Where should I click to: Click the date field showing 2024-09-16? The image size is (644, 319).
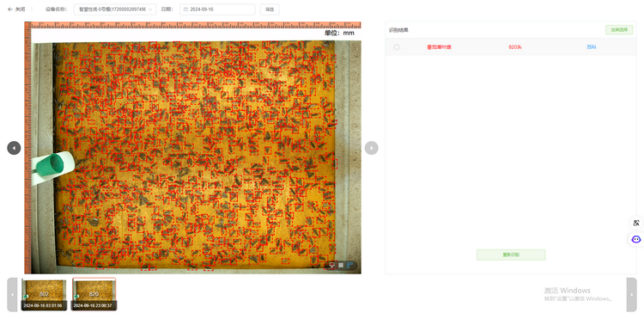coord(217,9)
